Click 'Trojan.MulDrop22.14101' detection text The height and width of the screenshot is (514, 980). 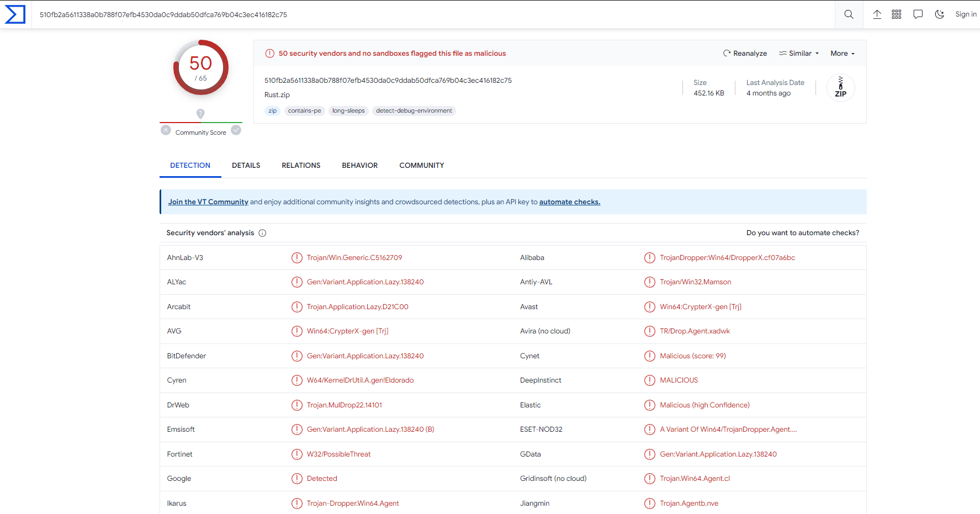click(345, 405)
